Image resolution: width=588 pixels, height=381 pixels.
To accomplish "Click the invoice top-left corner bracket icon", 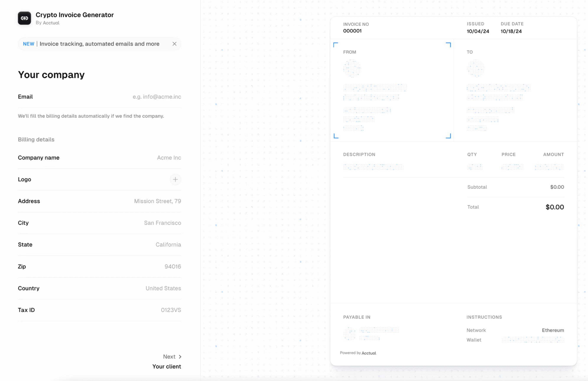I will [336, 45].
